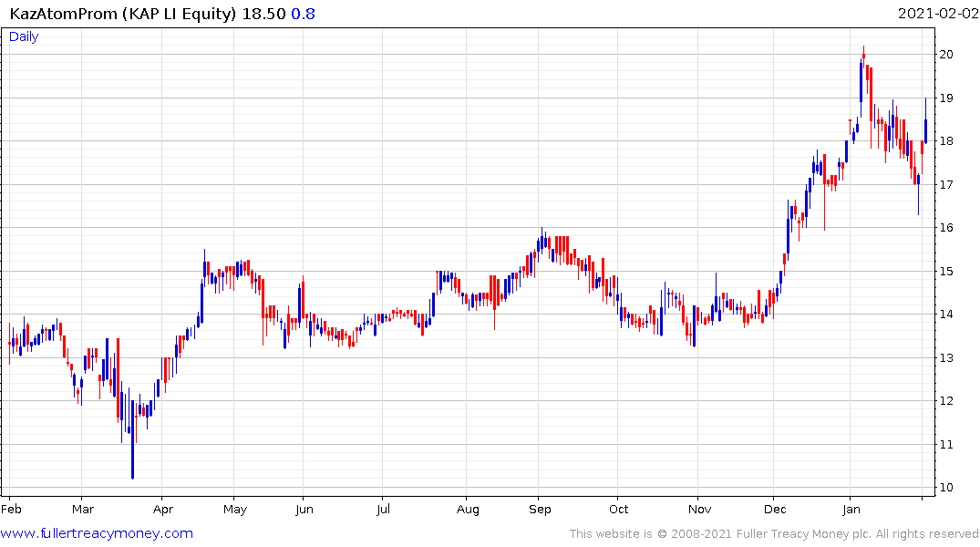Click the 14 price axis label
This screenshot has height=547, width=980.
tap(946, 315)
